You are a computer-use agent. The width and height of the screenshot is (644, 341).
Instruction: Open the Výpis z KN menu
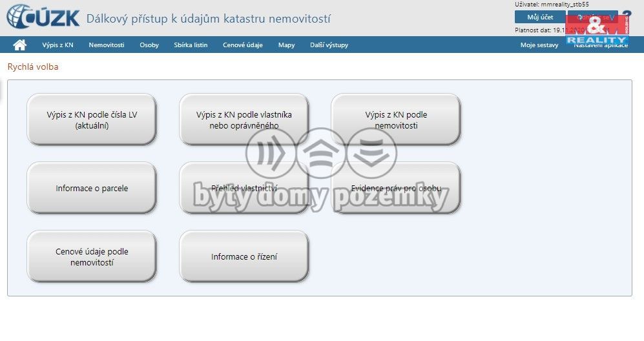point(57,45)
